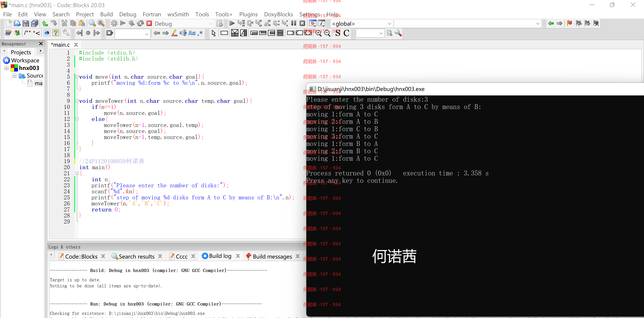Switch to the Build messages log tab
The image size is (644, 318).
[x=272, y=256]
